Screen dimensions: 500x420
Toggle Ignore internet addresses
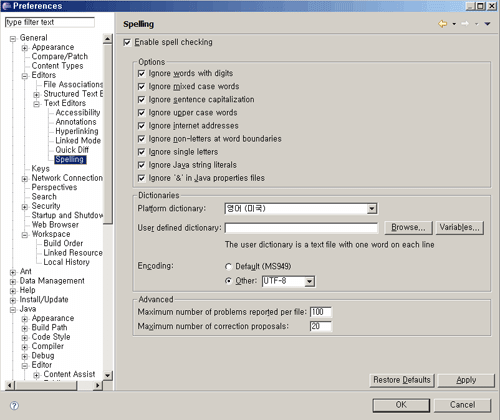141,126
